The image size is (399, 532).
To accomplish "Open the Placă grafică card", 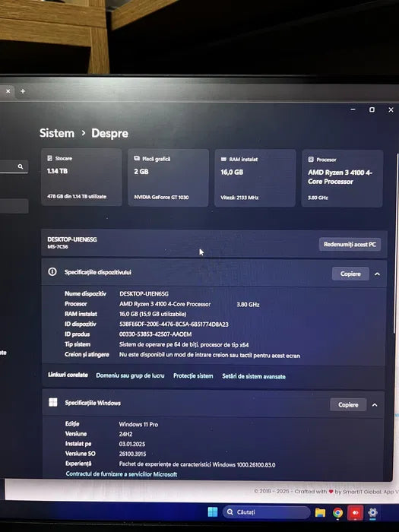I will click(x=168, y=177).
